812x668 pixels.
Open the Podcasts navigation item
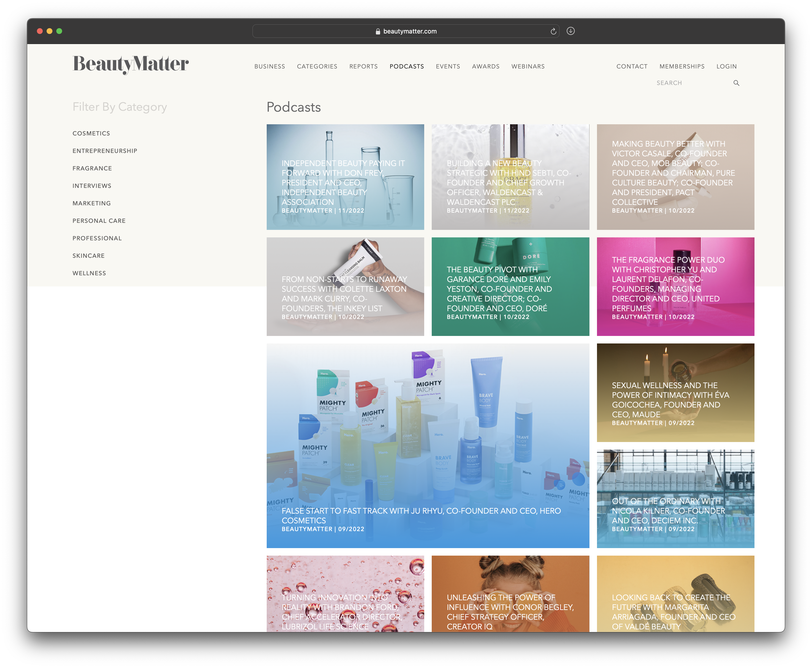click(x=406, y=67)
